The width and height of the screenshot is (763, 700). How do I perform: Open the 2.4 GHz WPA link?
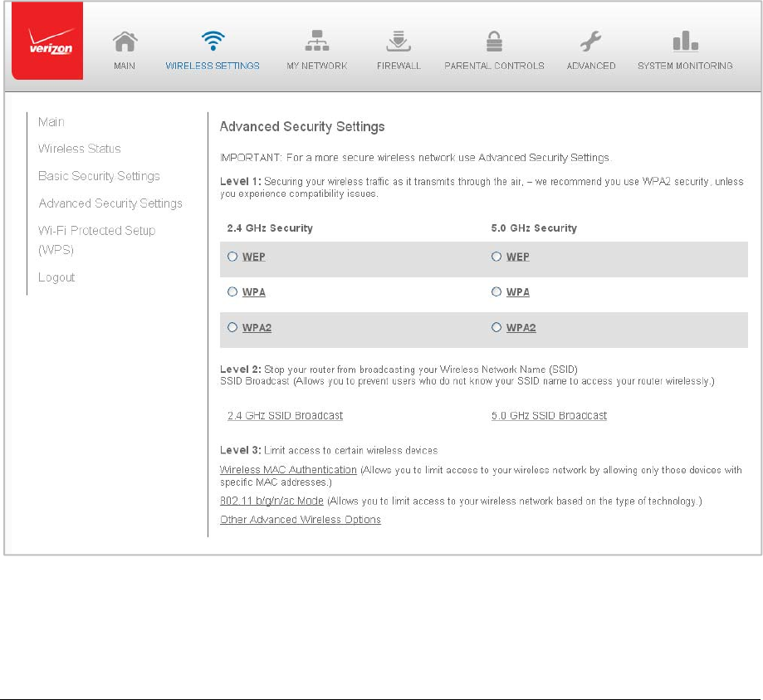tap(254, 292)
